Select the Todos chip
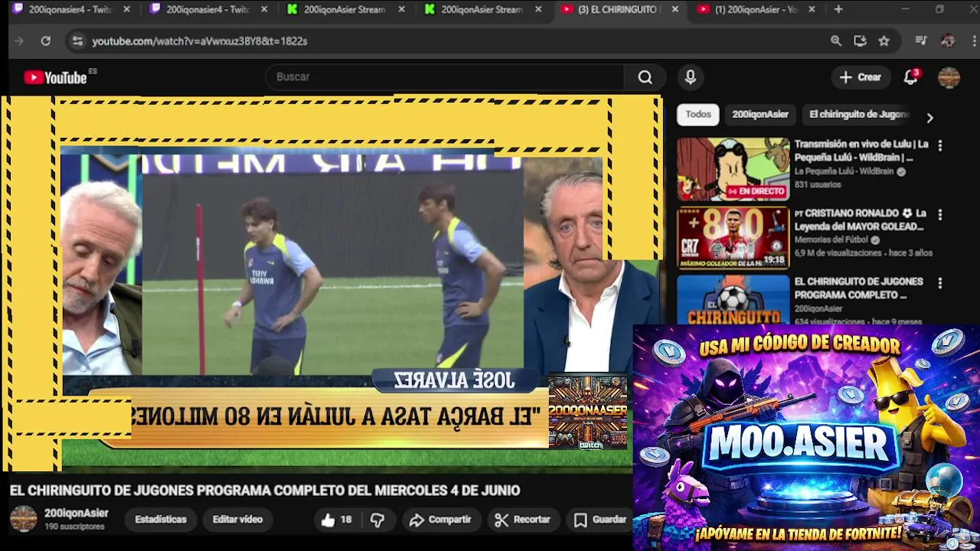Screen dimensions: 980x551 pos(697,114)
